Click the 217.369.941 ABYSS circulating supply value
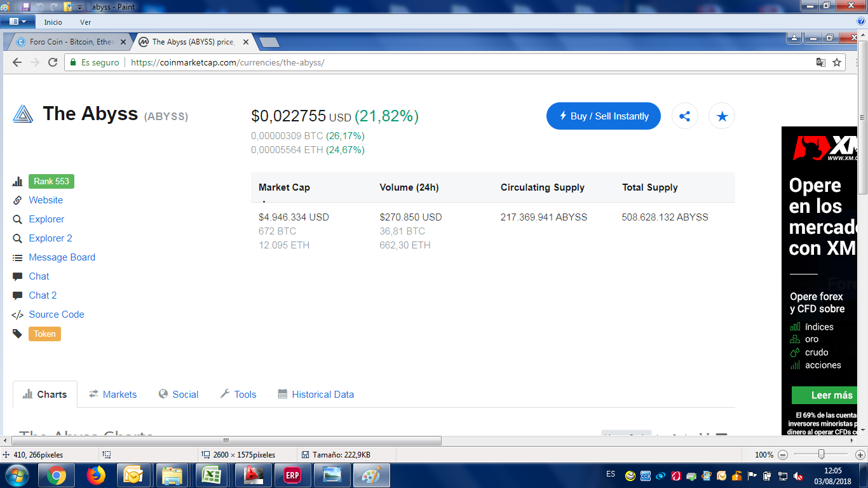This screenshot has height=488, width=868. click(x=544, y=217)
